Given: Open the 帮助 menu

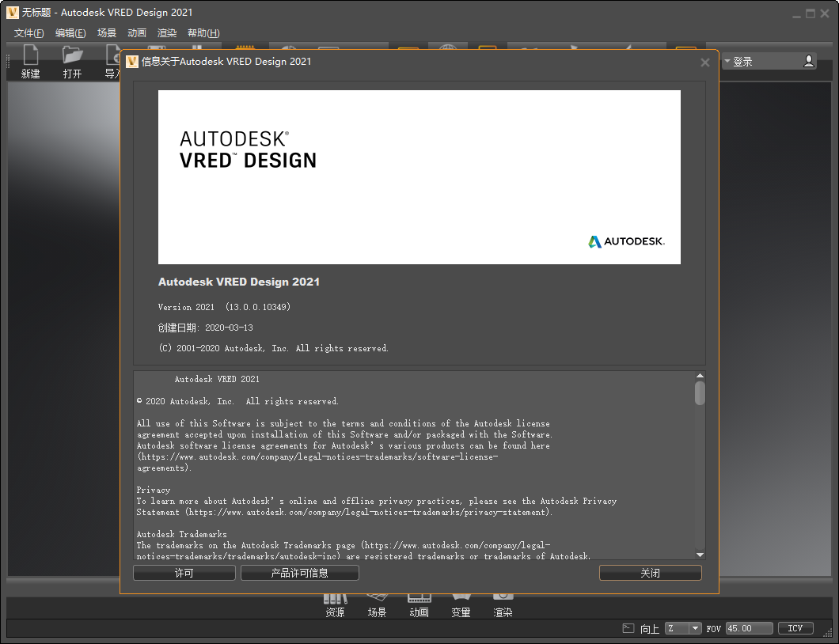Looking at the screenshot, I should [203, 32].
